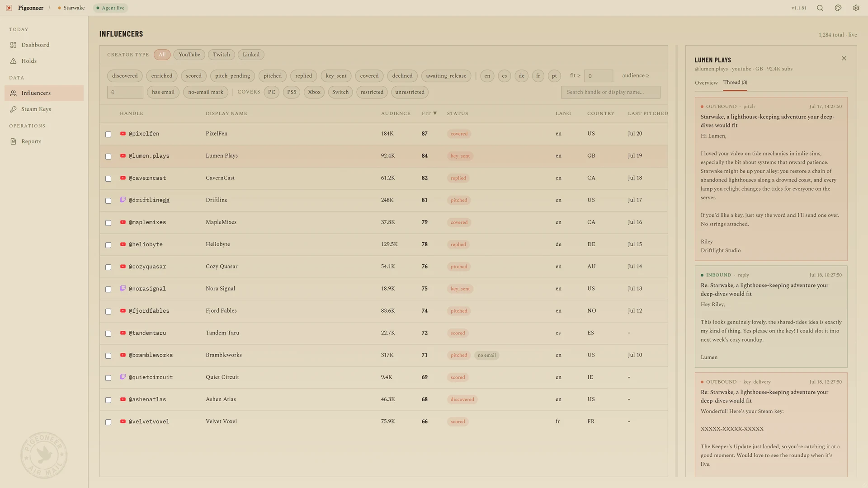Switch to the Overview tab
Screen dimensions: 868x488
tap(706, 83)
